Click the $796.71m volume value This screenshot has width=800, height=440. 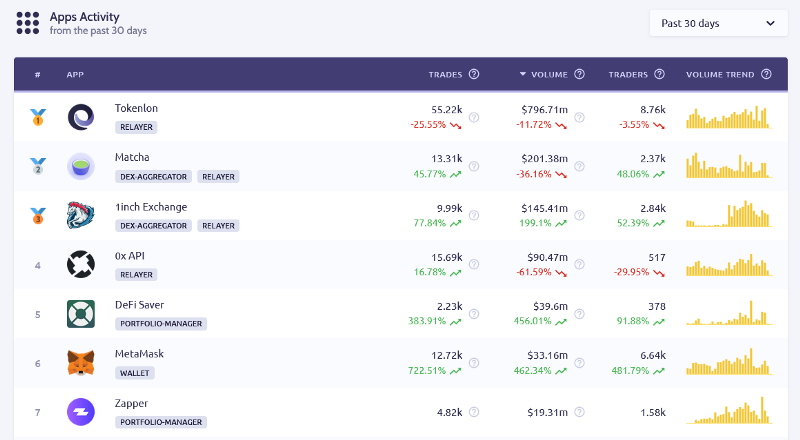pos(544,110)
